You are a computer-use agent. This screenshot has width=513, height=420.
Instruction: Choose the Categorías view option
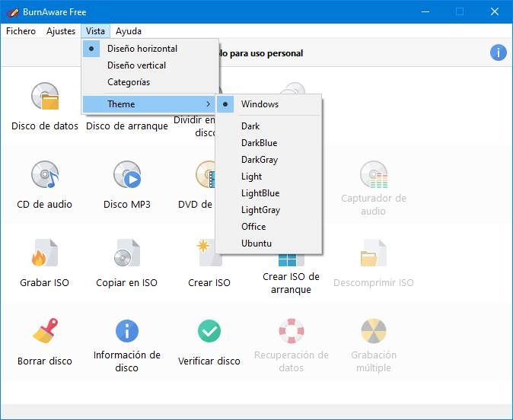(x=150, y=82)
